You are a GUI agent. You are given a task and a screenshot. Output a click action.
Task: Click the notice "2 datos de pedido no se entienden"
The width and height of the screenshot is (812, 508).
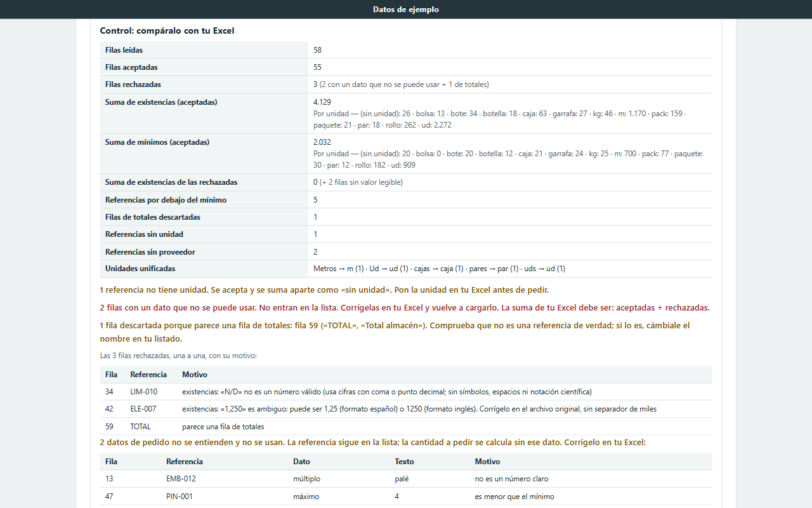point(372,442)
